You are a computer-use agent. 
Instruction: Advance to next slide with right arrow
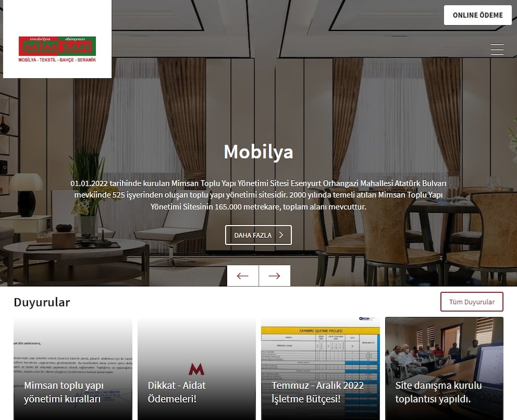[275, 276]
